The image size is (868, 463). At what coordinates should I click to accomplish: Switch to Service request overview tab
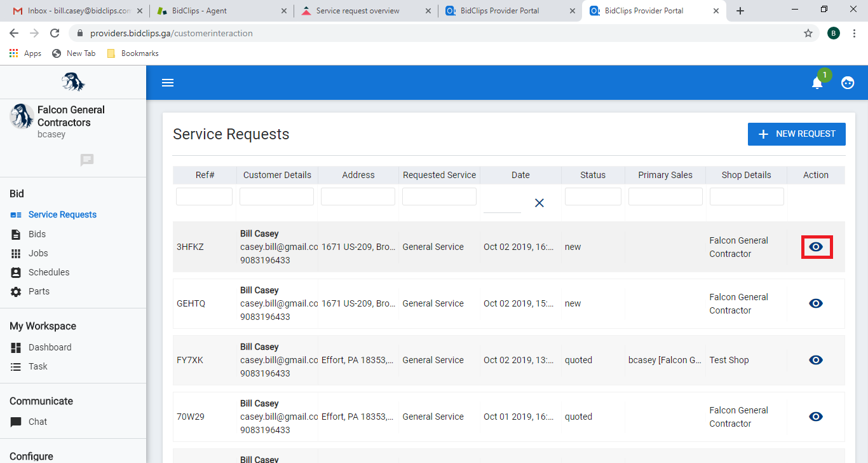(x=366, y=11)
